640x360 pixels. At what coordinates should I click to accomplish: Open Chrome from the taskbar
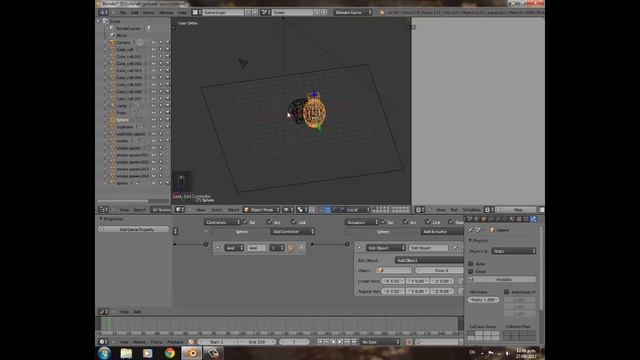click(170, 353)
